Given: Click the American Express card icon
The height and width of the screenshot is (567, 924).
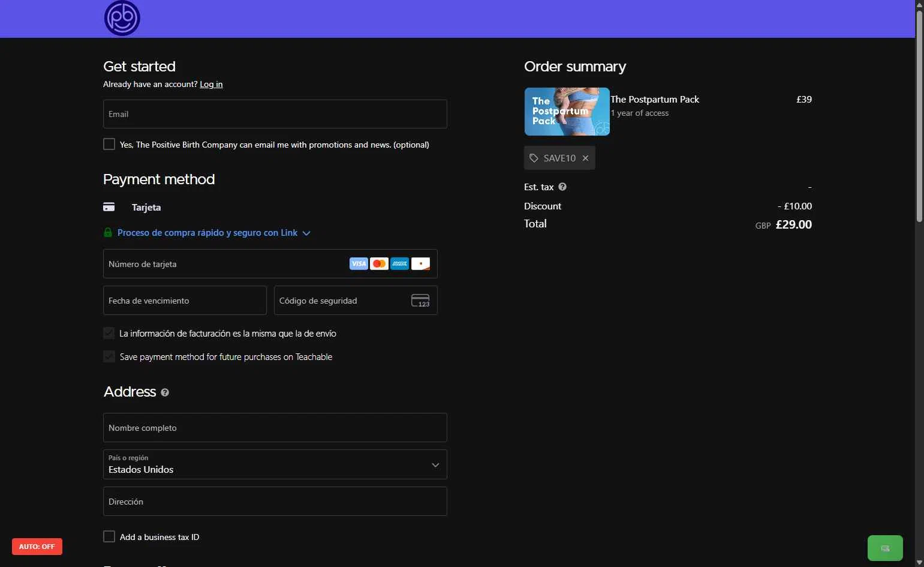Looking at the screenshot, I should [399, 263].
